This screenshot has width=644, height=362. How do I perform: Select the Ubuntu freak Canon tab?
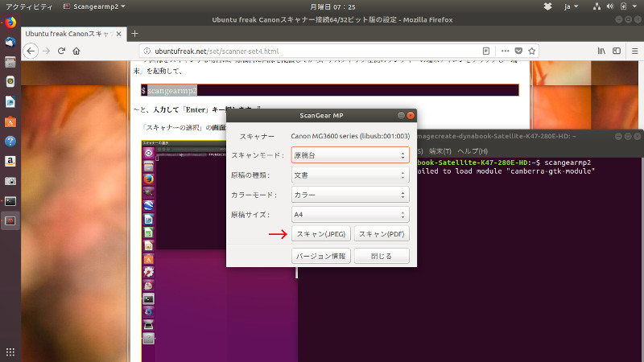[x=68, y=34]
